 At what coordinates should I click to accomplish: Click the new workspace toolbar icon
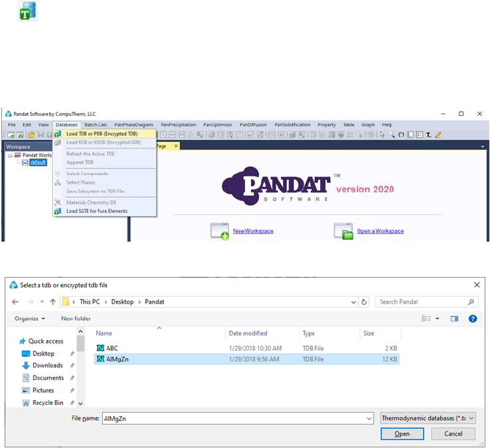click(11, 134)
